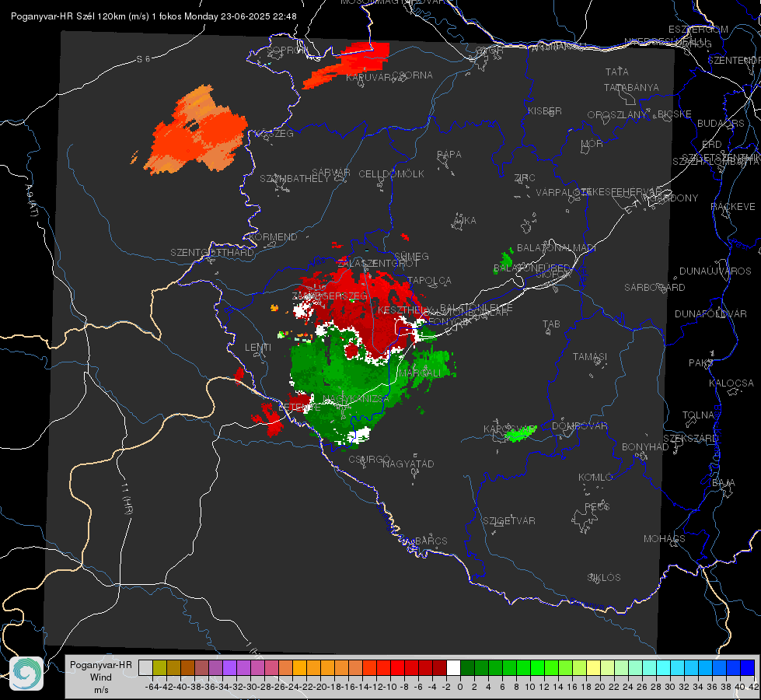Click the ZIRC city label

(525, 178)
